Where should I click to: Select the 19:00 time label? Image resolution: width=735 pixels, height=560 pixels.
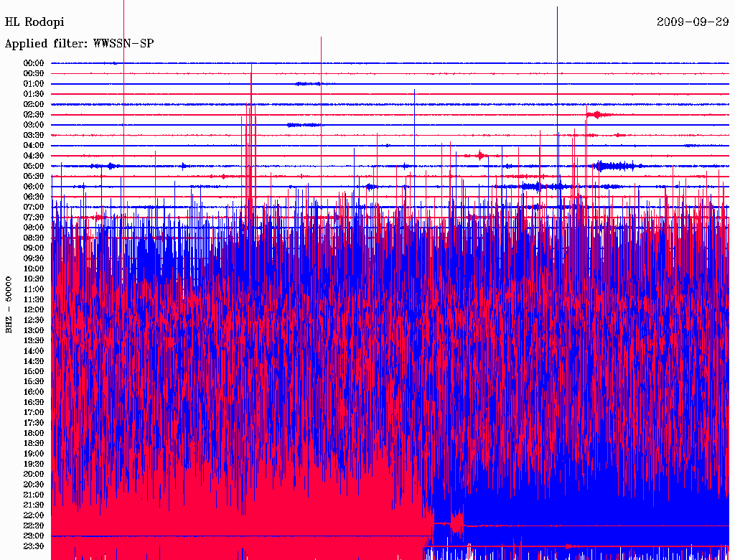pos(34,454)
